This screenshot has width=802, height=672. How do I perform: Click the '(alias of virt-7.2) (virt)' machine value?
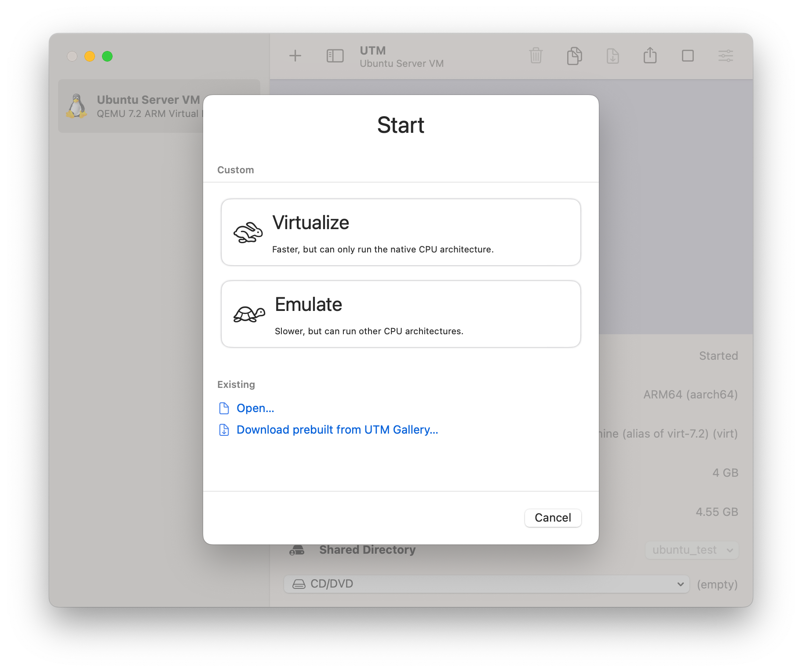[x=680, y=434]
